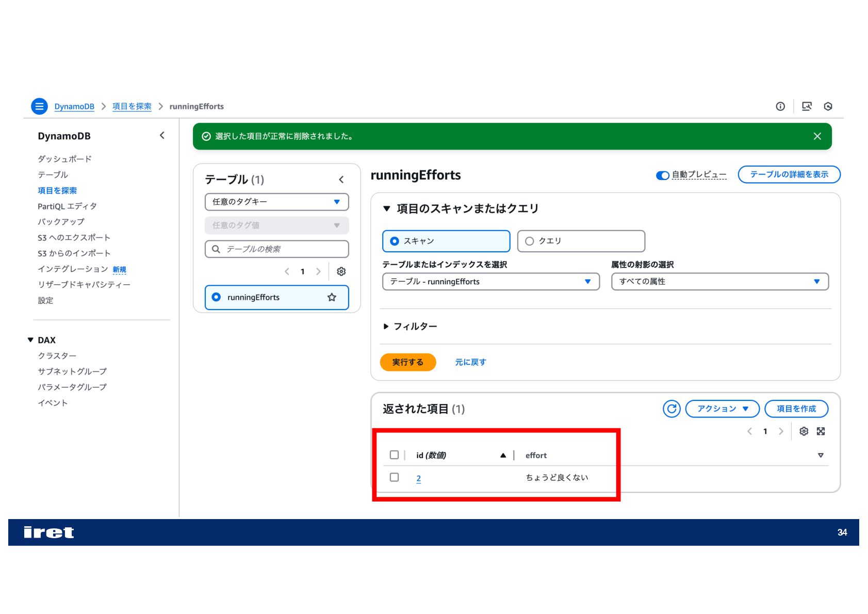Screen dimensions: 868x614
Task: Click the effort column header
Action: [536, 455]
